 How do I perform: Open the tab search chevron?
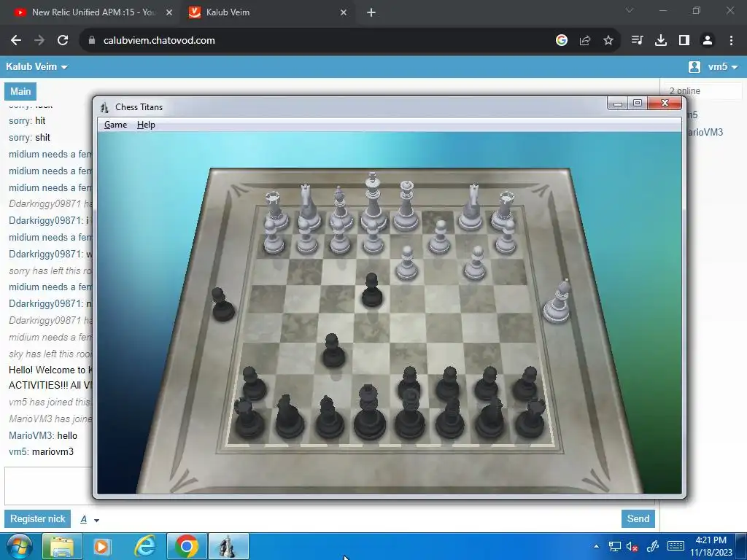pos(630,10)
